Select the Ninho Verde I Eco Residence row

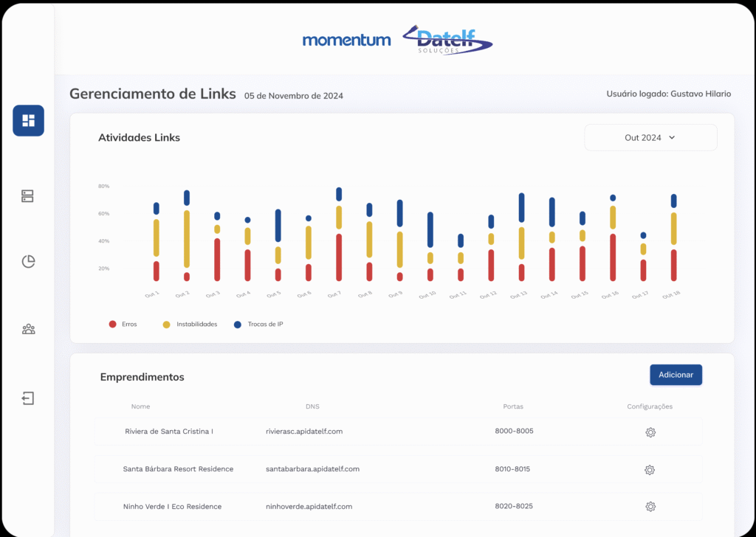(398, 506)
